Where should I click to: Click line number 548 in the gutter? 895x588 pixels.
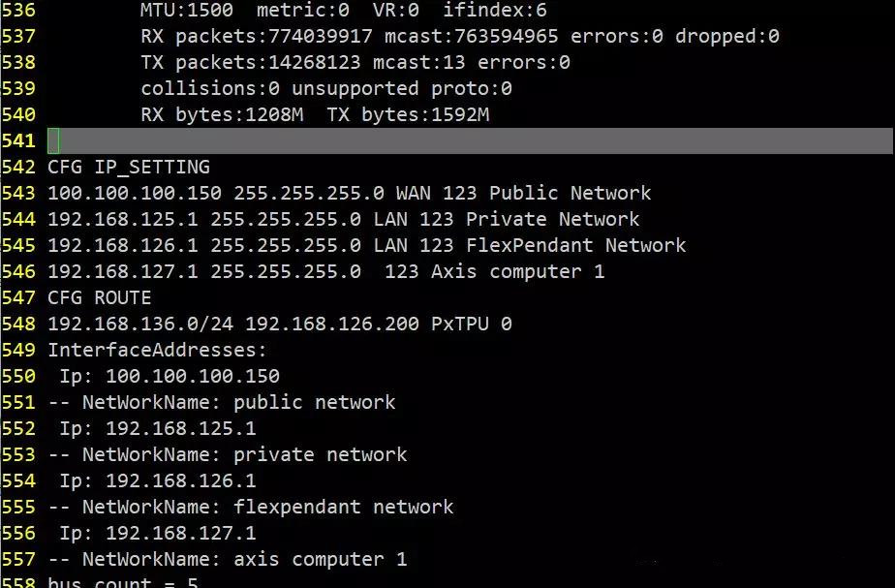pos(18,324)
